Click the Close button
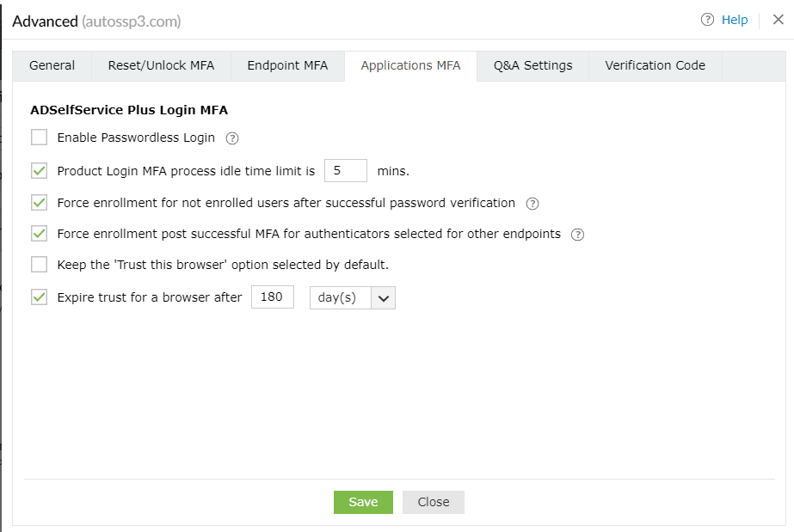Image resolution: width=794 pixels, height=532 pixels. click(434, 502)
